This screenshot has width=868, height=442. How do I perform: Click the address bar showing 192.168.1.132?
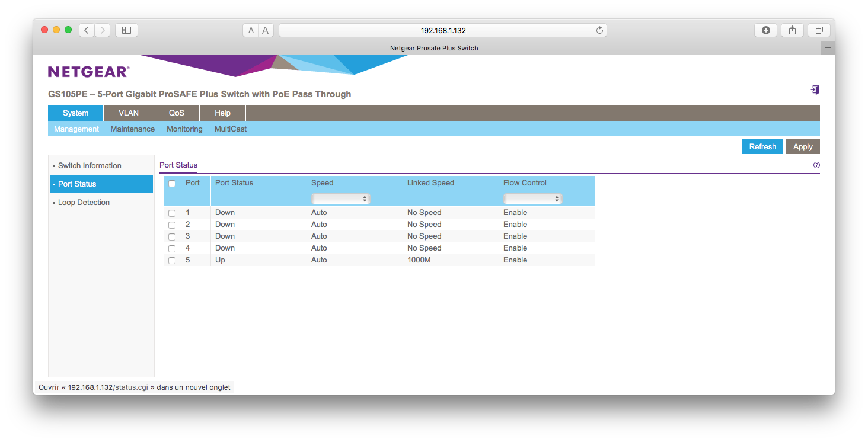(439, 30)
